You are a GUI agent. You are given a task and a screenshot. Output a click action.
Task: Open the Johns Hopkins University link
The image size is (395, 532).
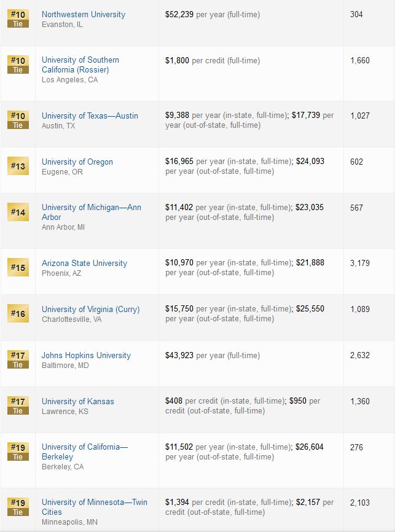[x=86, y=356]
